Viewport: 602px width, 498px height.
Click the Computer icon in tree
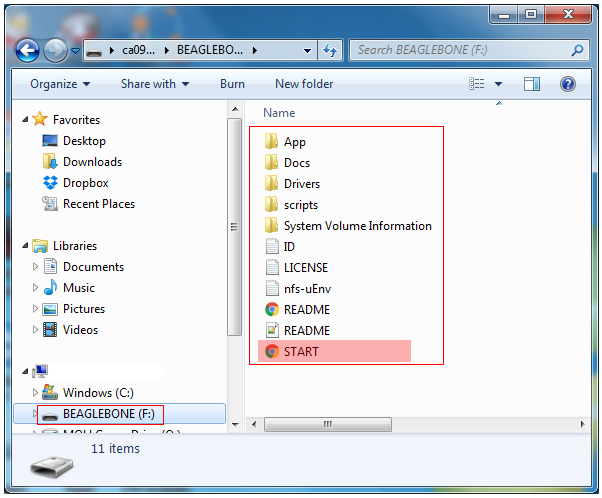40,371
